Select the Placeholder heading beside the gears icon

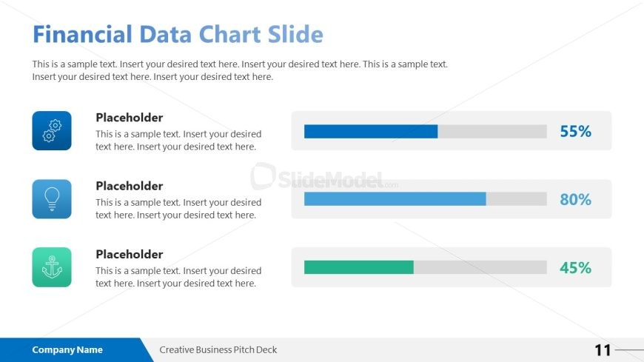click(130, 118)
